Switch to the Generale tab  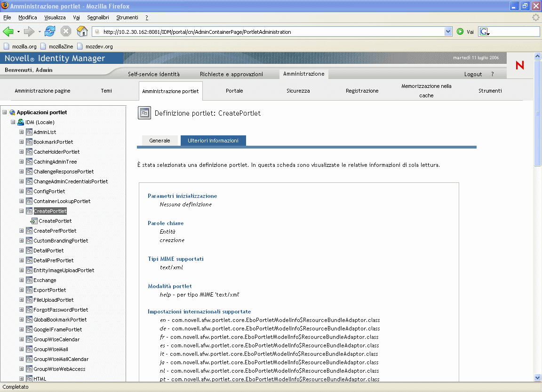click(159, 141)
